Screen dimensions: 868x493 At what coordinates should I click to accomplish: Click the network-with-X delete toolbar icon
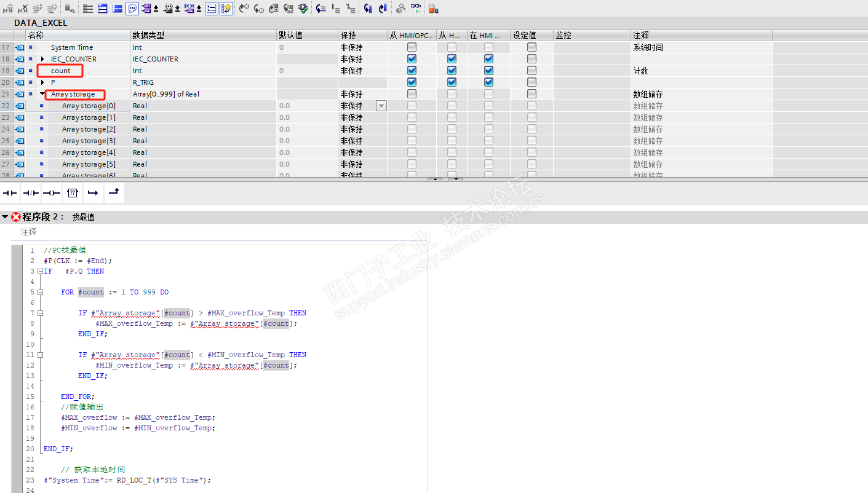(23, 9)
